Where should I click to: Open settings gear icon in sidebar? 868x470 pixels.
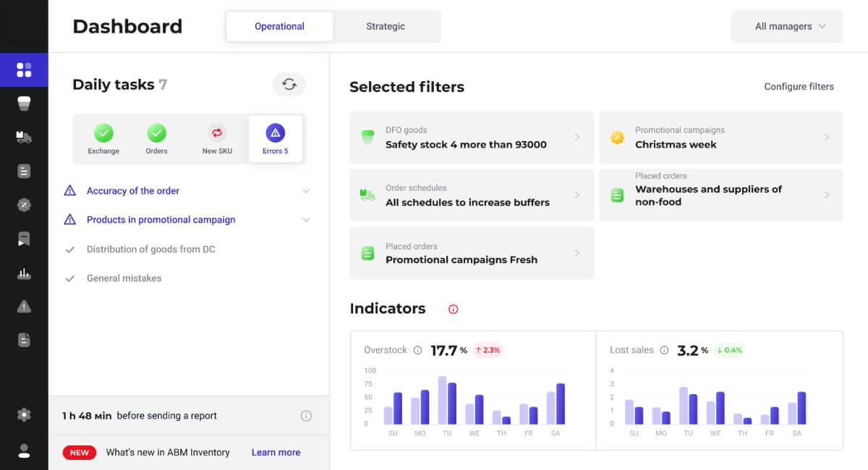pyautogui.click(x=24, y=414)
